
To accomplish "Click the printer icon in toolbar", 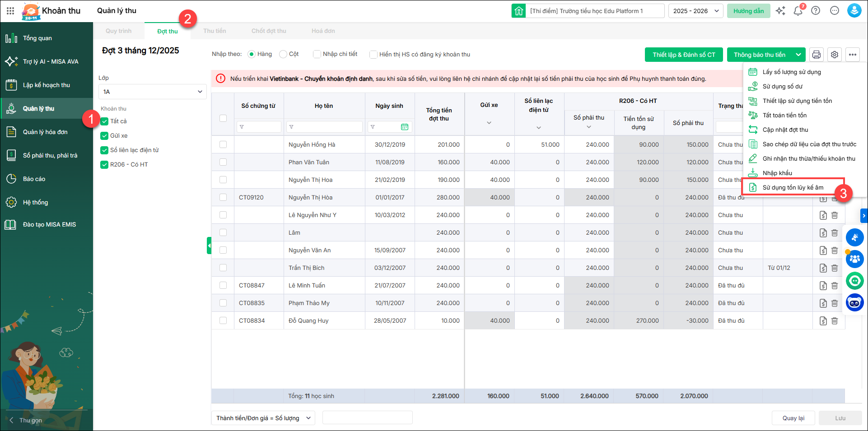I will tap(816, 55).
